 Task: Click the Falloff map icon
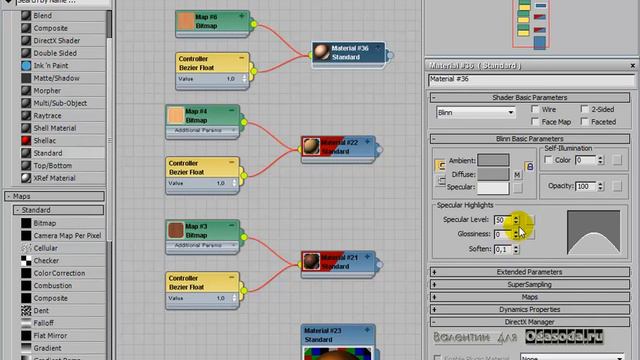coord(26,323)
